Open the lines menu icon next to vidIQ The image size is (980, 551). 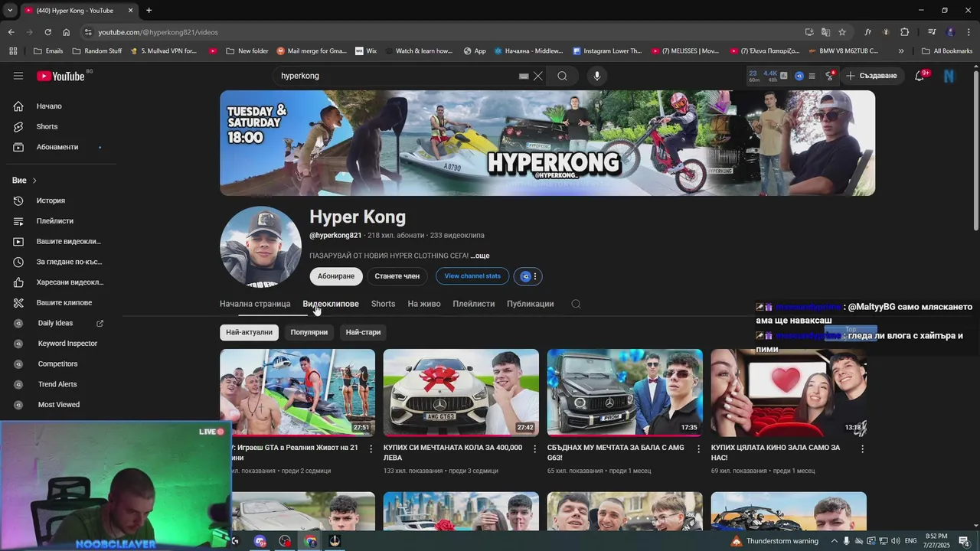814,76
